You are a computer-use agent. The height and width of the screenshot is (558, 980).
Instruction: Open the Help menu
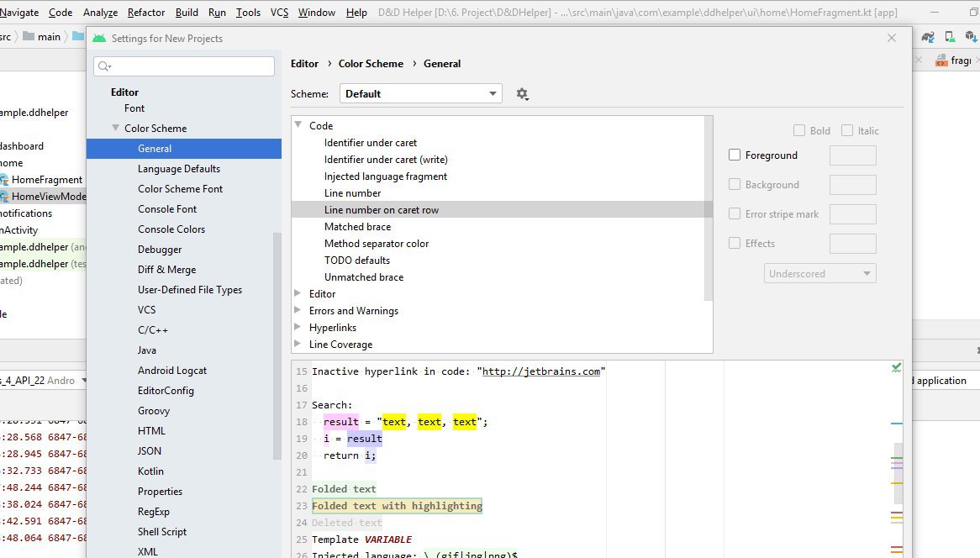(357, 12)
